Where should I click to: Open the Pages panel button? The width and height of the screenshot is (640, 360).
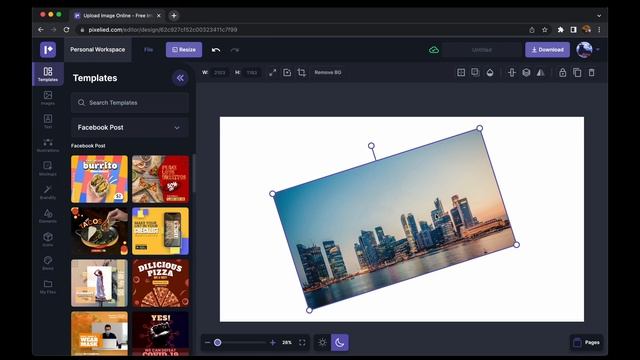(x=587, y=342)
